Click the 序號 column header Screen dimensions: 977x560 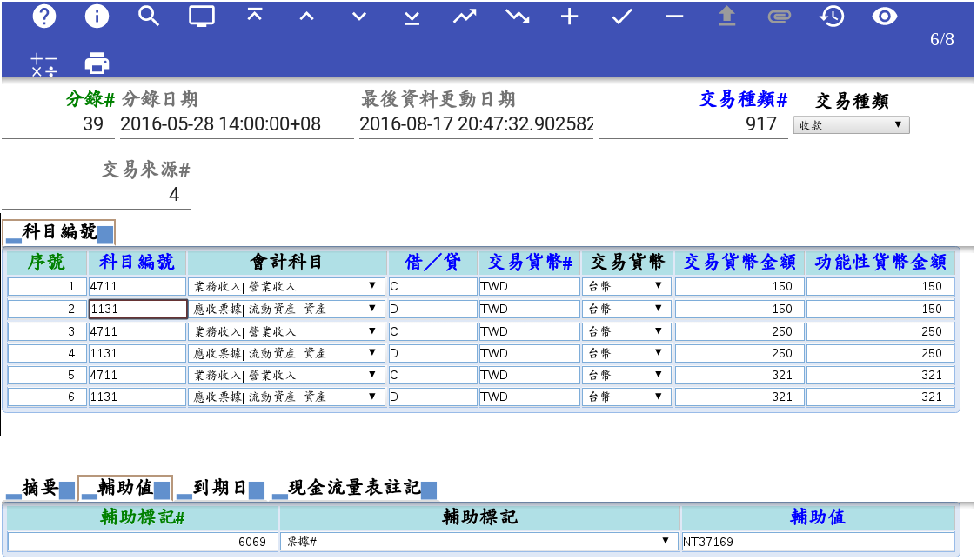[x=47, y=263]
